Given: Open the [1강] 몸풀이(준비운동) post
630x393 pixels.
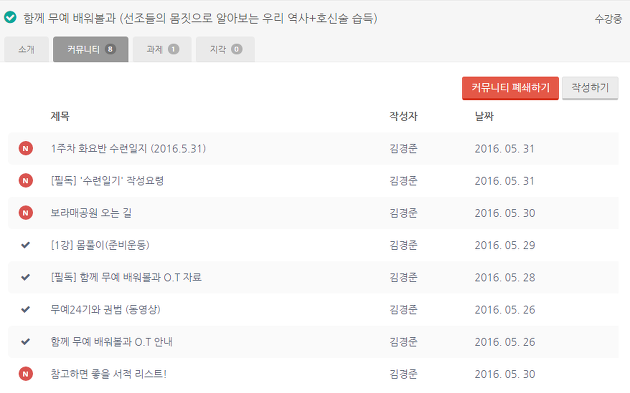Looking at the screenshot, I should point(100,245).
